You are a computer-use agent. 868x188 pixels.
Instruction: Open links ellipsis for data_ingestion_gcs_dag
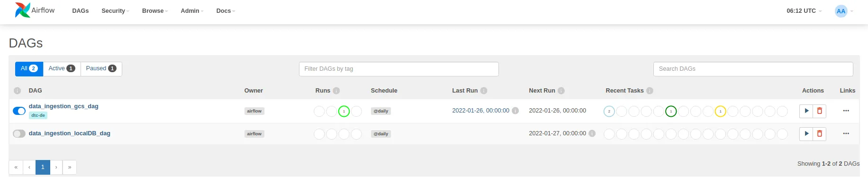click(846, 111)
